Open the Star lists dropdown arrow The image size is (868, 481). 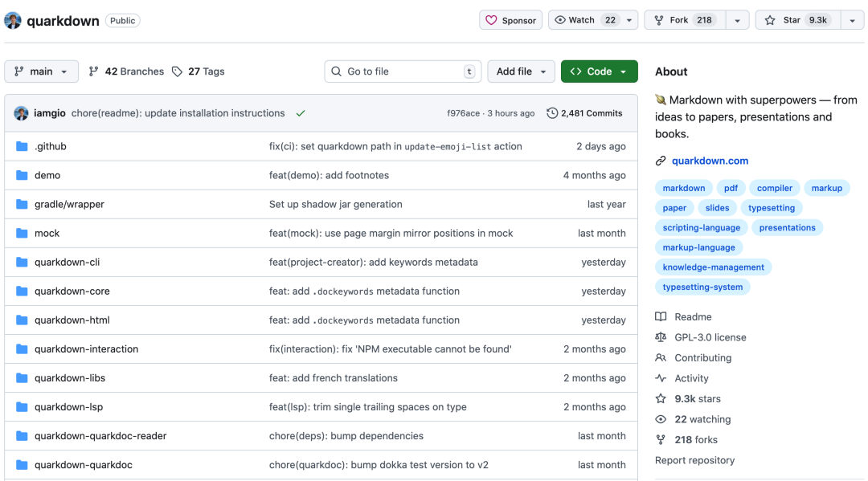tap(853, 20)
